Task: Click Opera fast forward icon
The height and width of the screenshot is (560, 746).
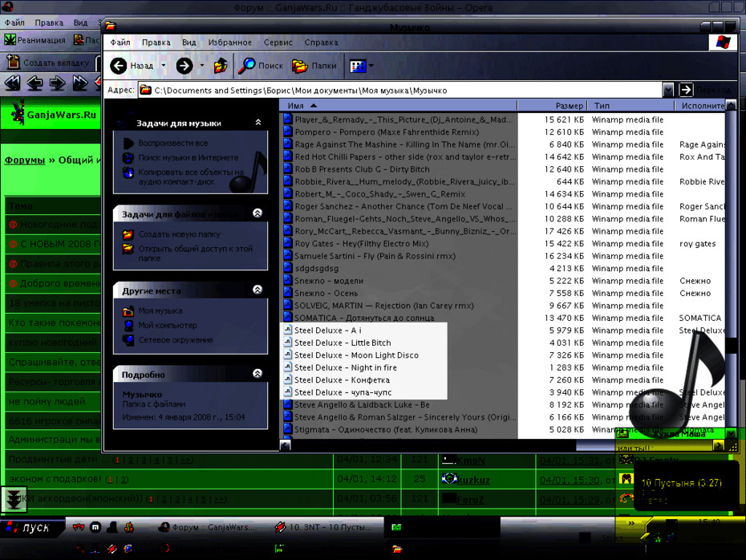Action: (x=80, y=83)
